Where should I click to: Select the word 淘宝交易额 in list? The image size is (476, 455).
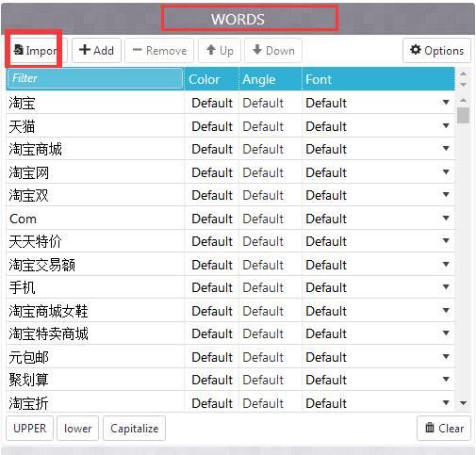[x=41, y=265]
